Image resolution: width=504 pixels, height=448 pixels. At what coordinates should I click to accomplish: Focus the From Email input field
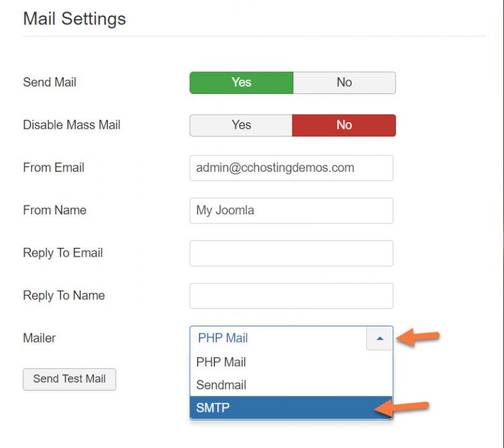tap(291, 168)
